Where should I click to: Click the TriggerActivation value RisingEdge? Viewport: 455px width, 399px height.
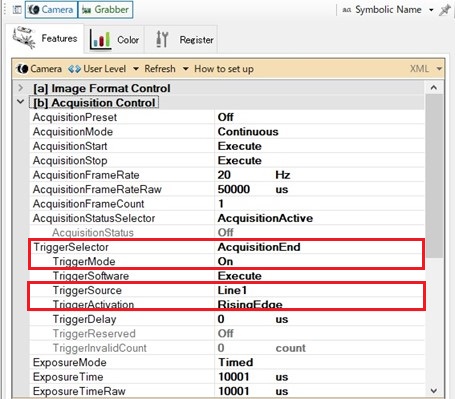[250, 304]
